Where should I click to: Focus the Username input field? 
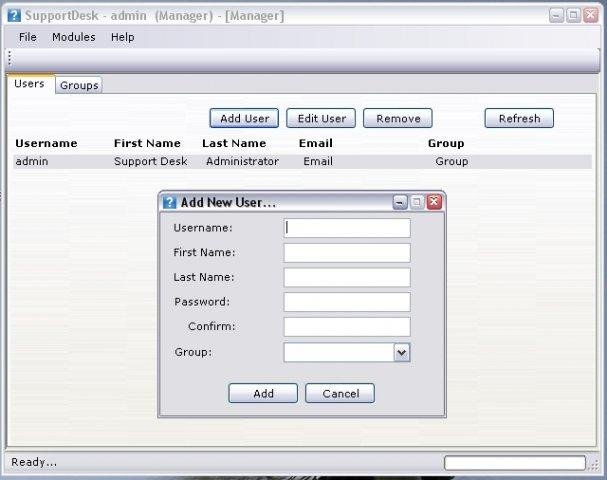(347, 228)
